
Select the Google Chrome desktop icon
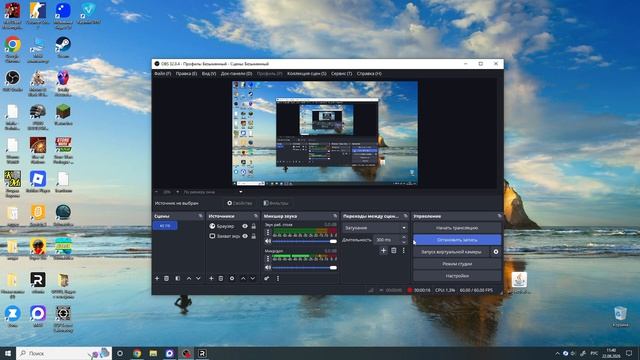[x=13, y=48]
